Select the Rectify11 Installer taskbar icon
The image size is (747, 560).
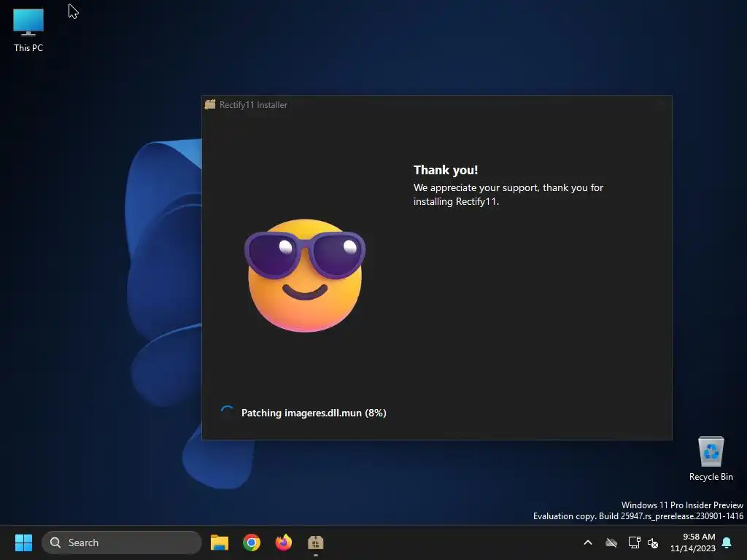tap(315, 542)
